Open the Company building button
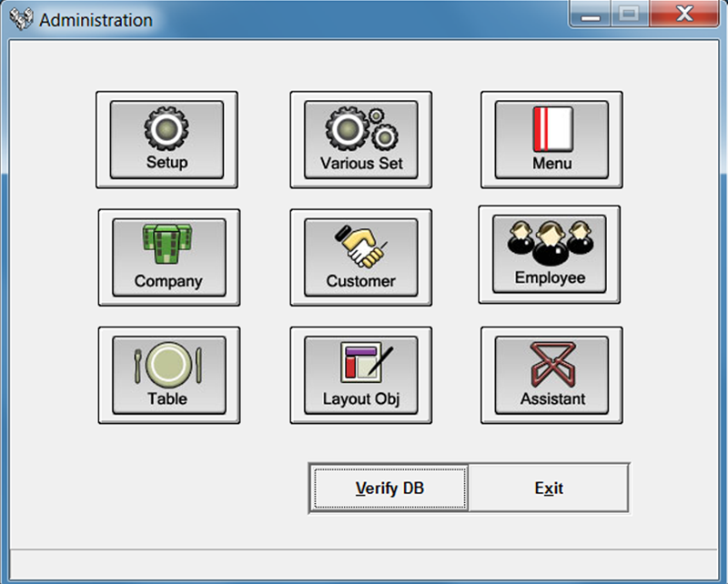The width and height of the screenshot is (728, 584). point(169,257)
